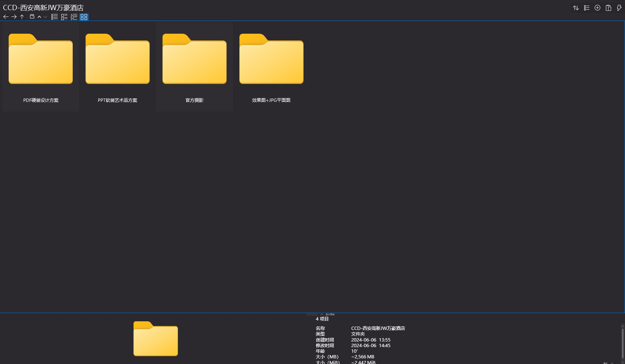The width and height of the screenshot is (625, 364).
Task: Click the folder window icon in toolbar
Action: 32,17
